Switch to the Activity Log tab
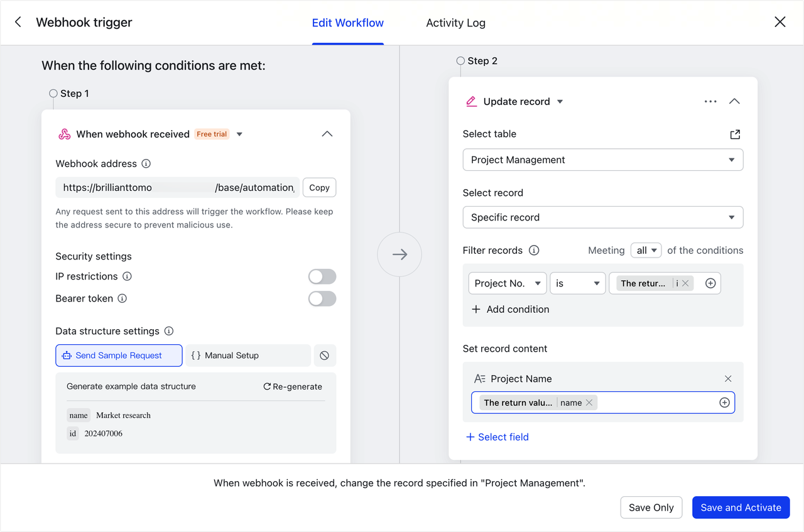804x532 pixels. [455, 23]
